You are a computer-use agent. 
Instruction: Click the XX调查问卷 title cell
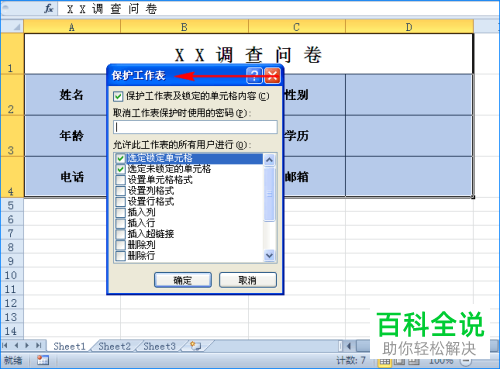click(x=248, y=54)
